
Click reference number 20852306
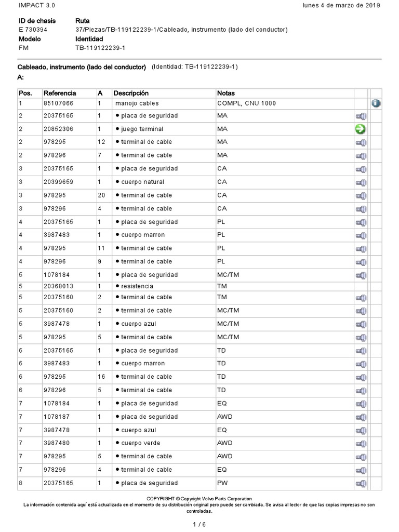(58, 129)
